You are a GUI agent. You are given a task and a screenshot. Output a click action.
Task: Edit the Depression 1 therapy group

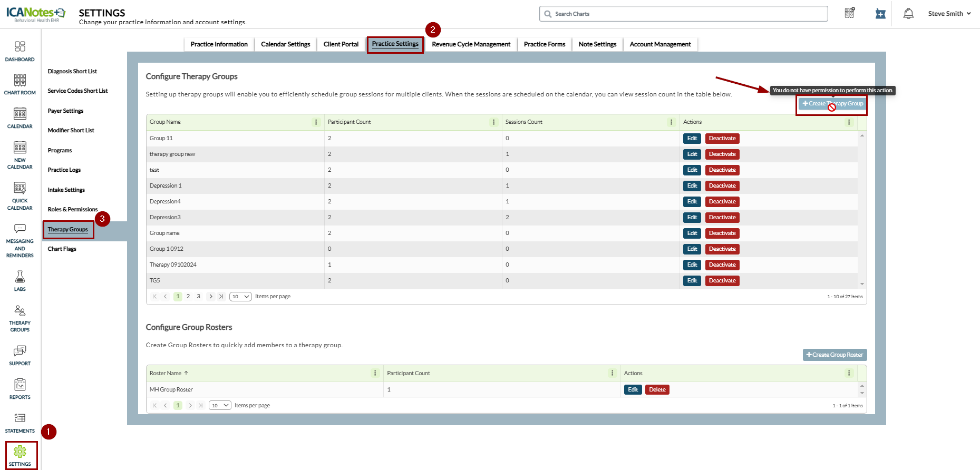[692, 186]
